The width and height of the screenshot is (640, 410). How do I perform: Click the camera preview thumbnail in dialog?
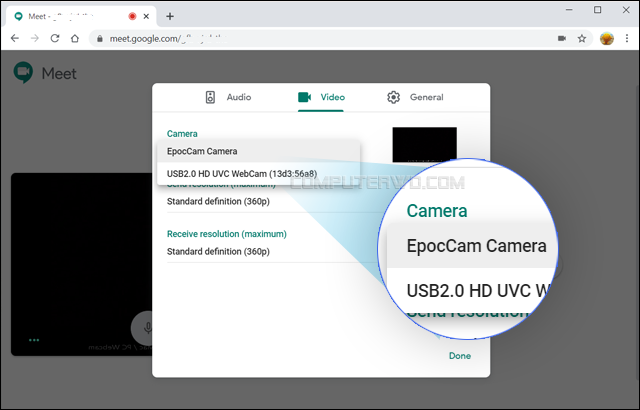click(424, 144)
